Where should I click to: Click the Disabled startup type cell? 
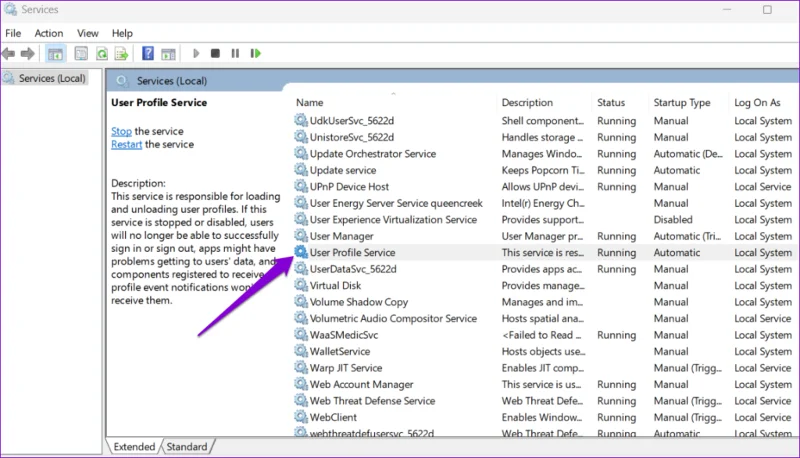click(x=673, y=219)
